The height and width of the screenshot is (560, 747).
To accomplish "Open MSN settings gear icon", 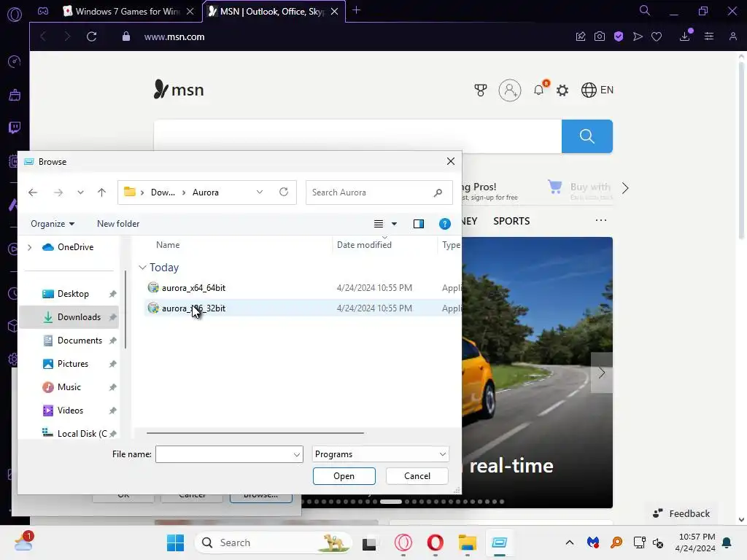I will click(562, 90).
